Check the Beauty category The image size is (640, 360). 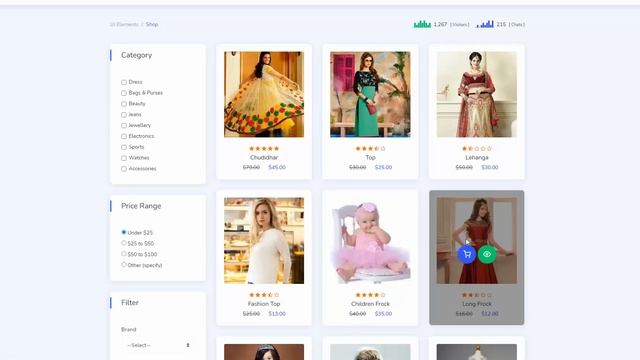(124, 104)
